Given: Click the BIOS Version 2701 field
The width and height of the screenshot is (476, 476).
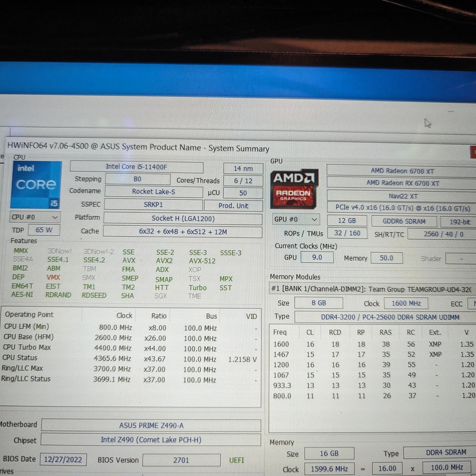Looking at the screenshot, I should [181, 460].
